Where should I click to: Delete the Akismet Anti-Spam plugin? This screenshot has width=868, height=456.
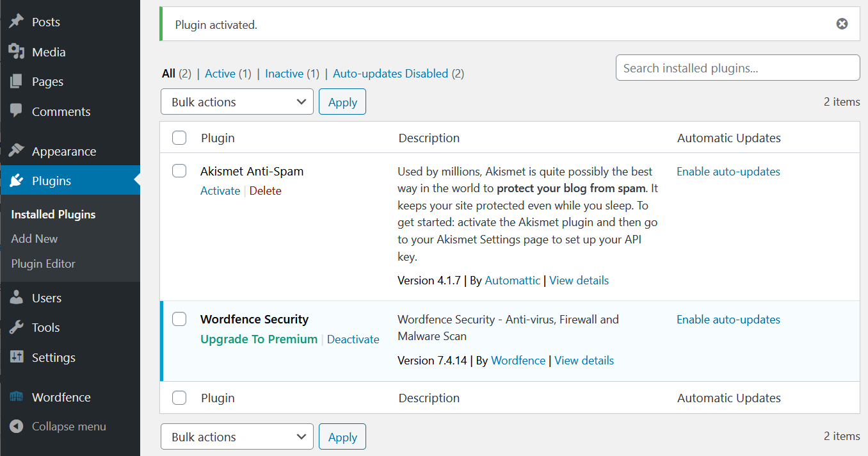click(x=265, y=191)
